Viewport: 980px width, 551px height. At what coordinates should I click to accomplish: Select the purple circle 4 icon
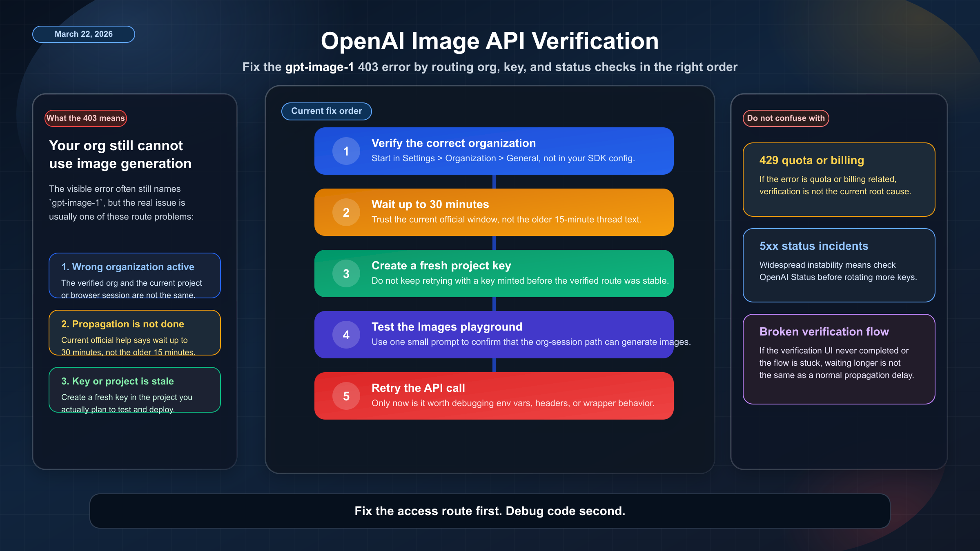click(x=346, y=335)
